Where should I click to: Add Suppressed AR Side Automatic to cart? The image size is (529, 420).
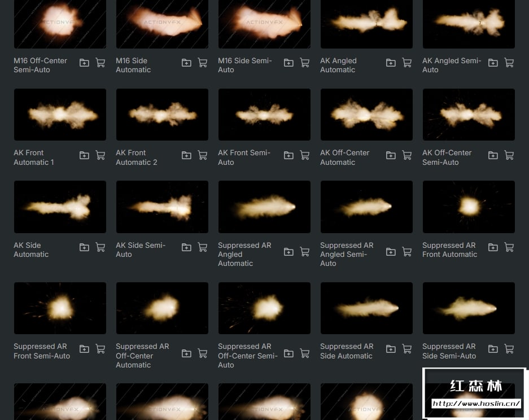407,349
